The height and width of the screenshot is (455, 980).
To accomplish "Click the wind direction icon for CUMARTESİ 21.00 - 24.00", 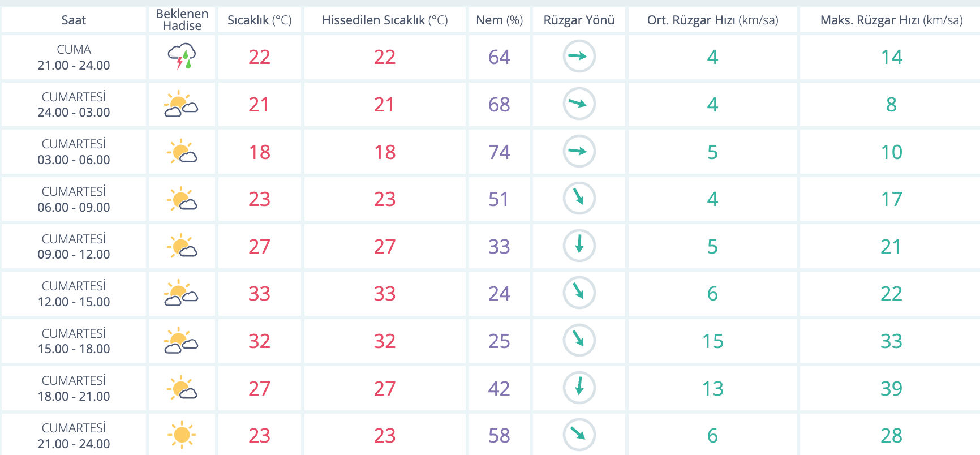I will tap(579, 435).
